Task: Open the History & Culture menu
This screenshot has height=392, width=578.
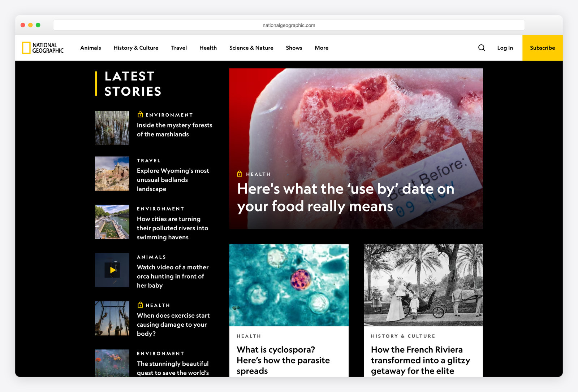Action: click(x=136, y=48)
